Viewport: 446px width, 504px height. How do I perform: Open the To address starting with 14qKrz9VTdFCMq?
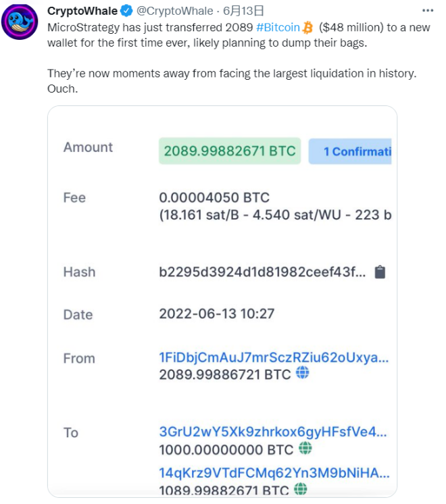click(274, 473)
